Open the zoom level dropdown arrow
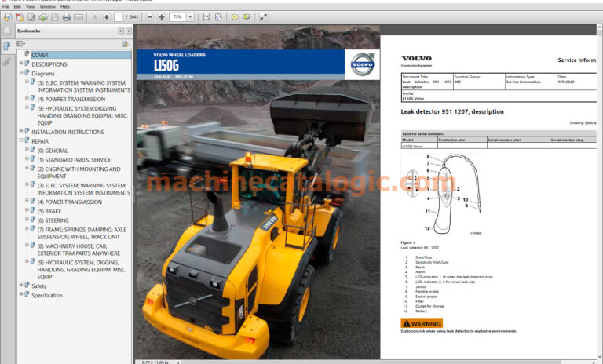603x364 pixels. coord(190,17)
